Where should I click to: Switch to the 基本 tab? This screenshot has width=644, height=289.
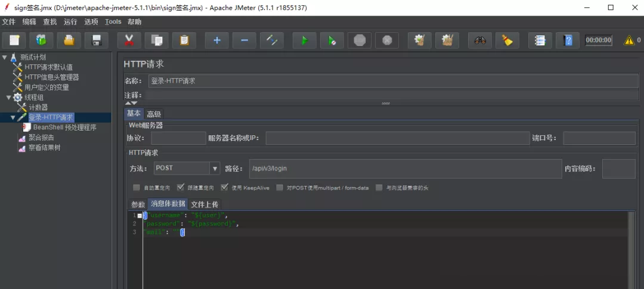click(134, 113)
